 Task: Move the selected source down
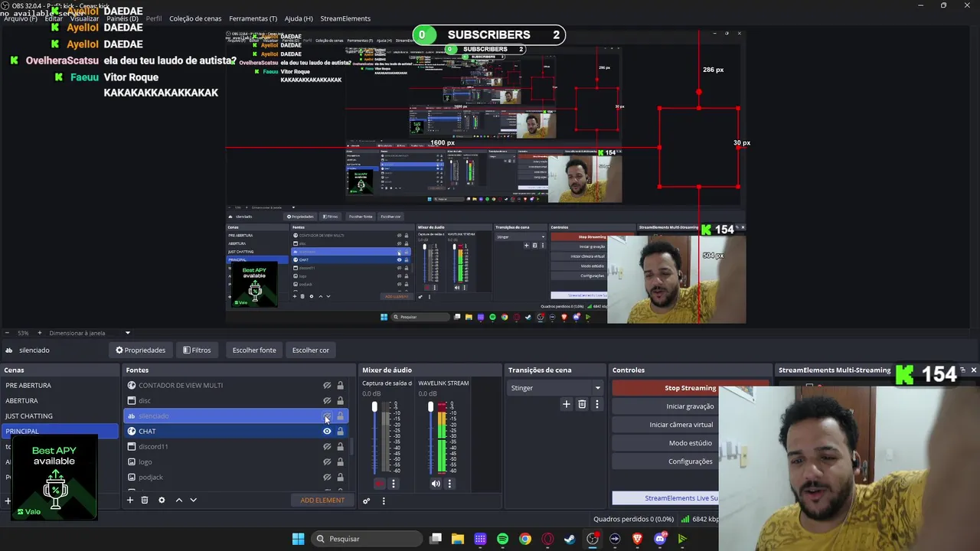click(194, 500)
